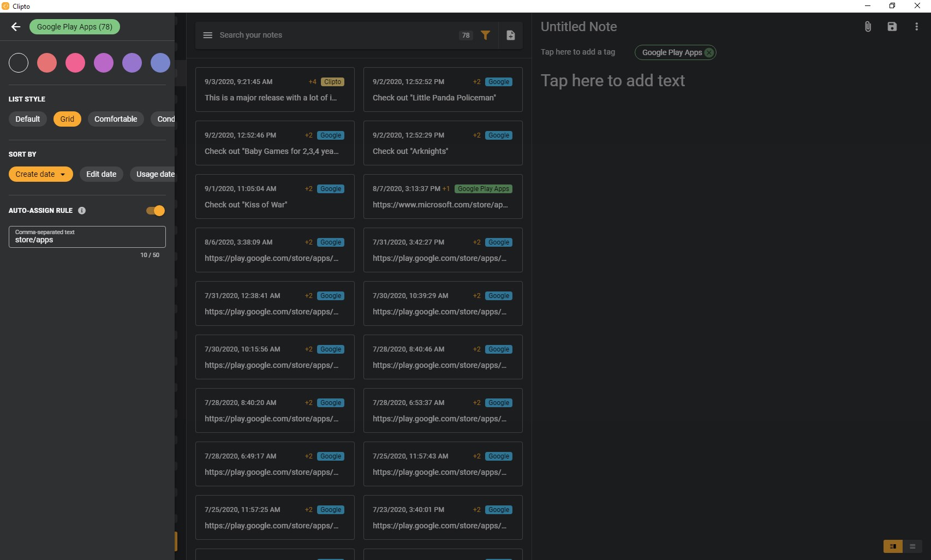Select the Default list style
This screenshot has width=931, height=560.
(x=28, y=119)
